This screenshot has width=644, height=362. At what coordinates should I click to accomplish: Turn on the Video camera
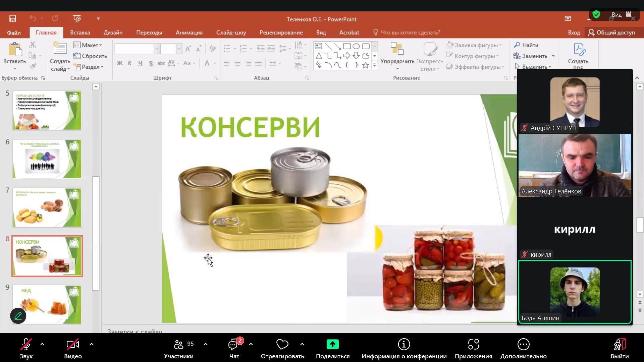[x=73, y=345]
